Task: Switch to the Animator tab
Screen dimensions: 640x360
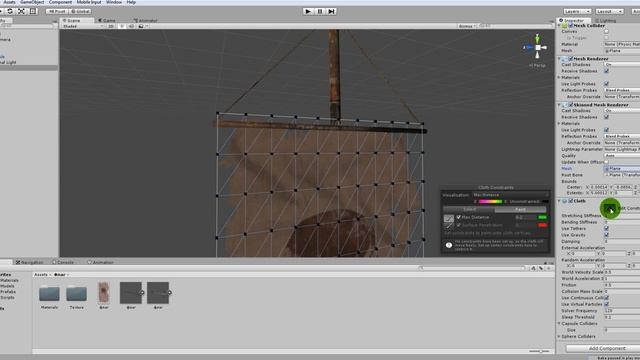Action: click(x=146, y=20)
